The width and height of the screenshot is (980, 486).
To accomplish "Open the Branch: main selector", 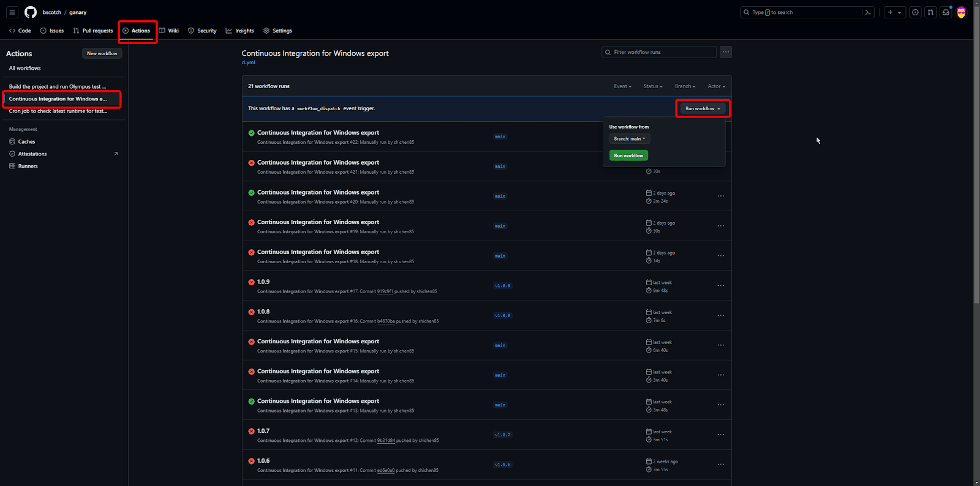I will pyautogui.click(x=630, y=139).
